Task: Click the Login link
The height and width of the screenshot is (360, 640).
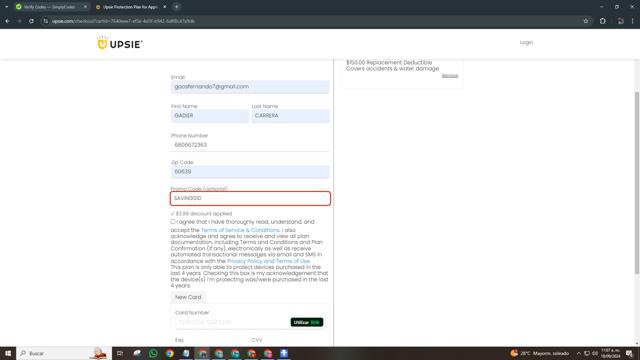Action: pos(526,42)
